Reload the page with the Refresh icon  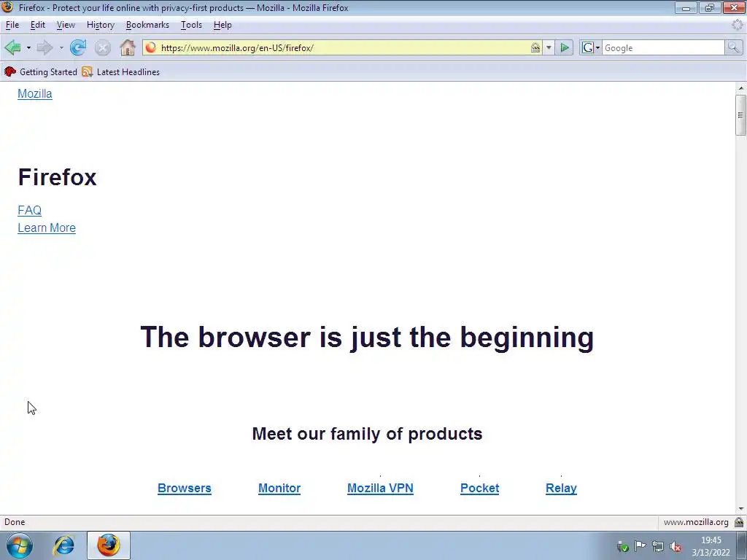tap(78, 47)
